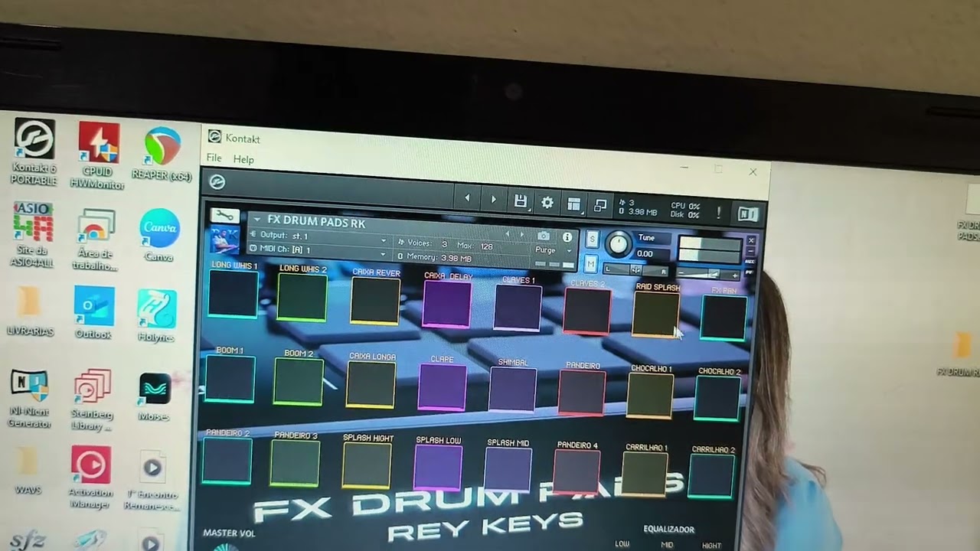Click the NI logo button
980x551 pixels.
click(x=748, y=214)
